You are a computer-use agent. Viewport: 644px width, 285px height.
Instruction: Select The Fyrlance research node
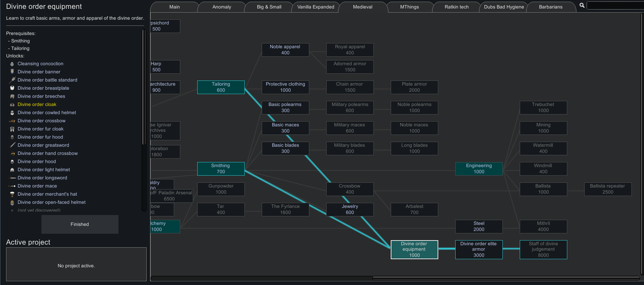point(286,210)
